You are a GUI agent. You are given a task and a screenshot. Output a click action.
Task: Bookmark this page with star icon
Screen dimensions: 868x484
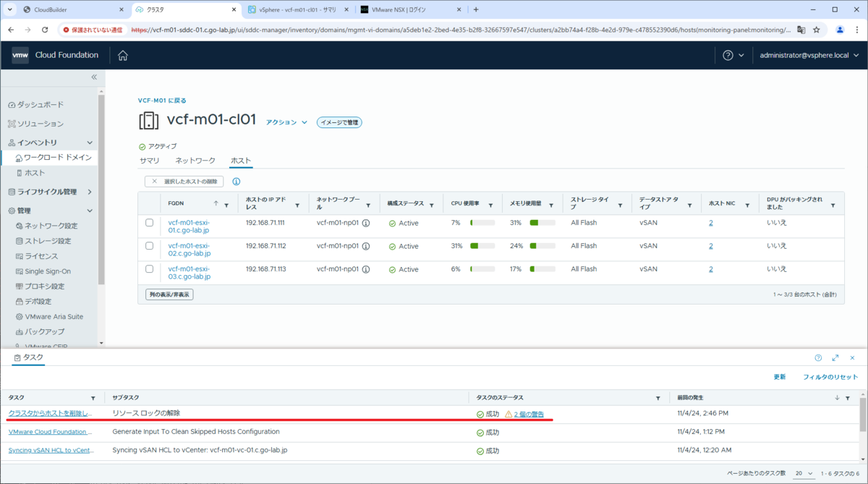[817, 30]
